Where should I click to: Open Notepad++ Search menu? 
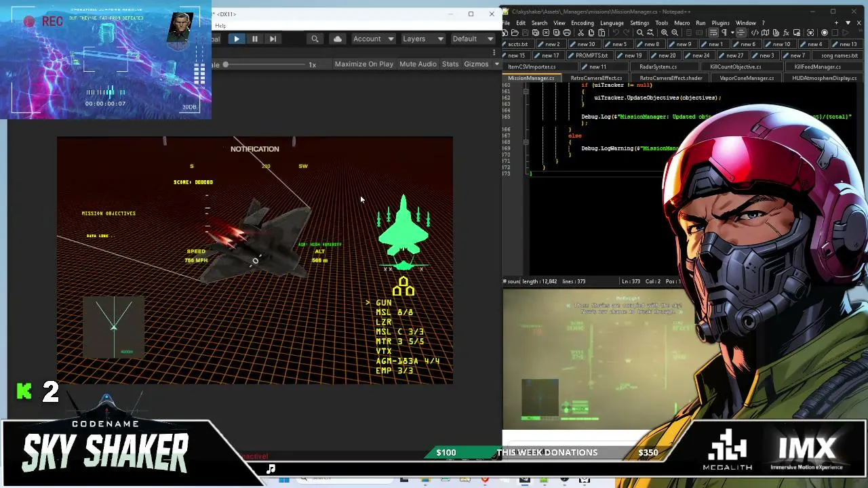pyautogui.click(x=539, y=23)
